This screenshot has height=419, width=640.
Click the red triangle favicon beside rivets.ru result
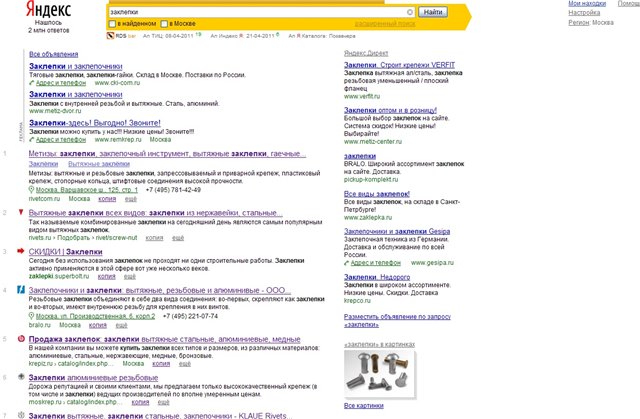click(x=21, y=212)
